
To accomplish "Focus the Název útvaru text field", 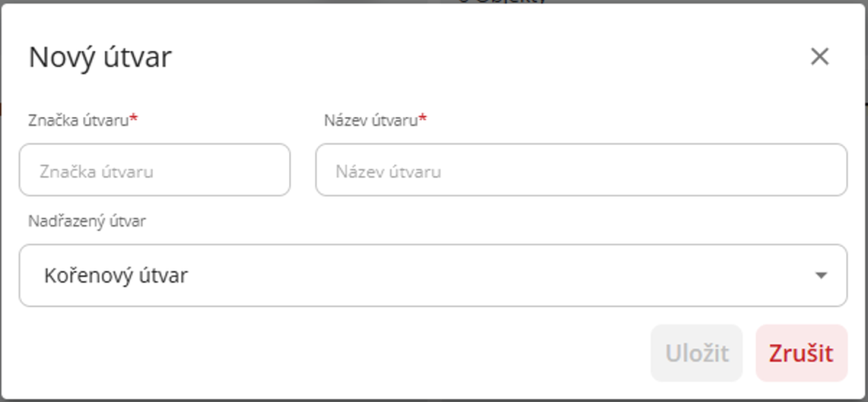I will [581, 170].
